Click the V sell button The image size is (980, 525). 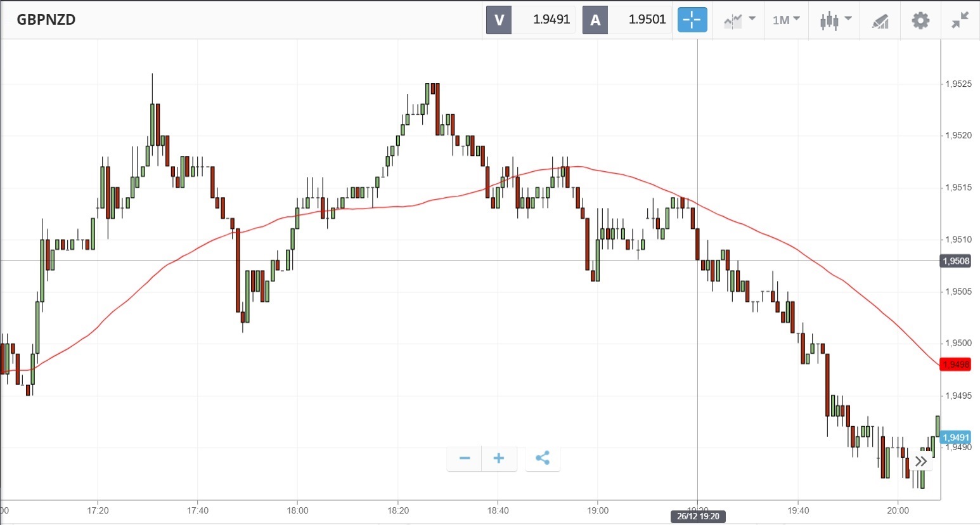[499, 20]
